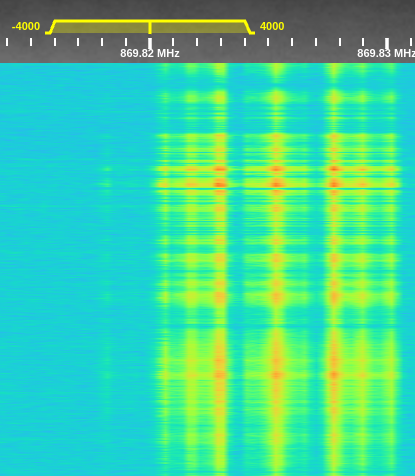Tune to the third strong orange carrier column

[334, 183]
